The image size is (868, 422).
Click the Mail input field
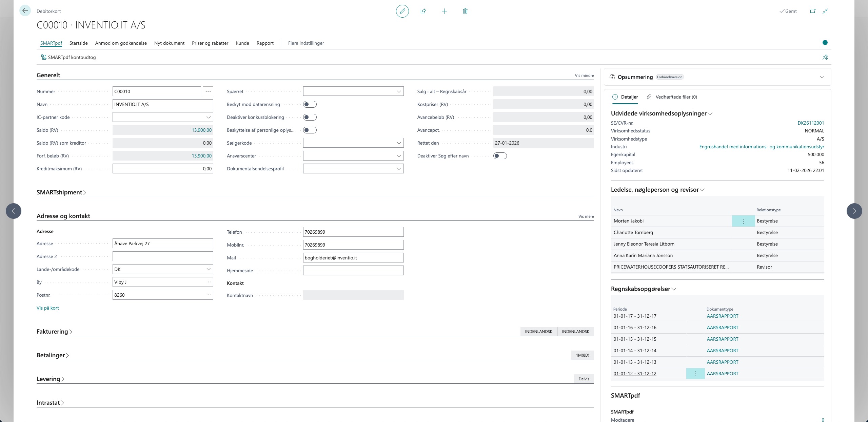click(x=353, y=258)
